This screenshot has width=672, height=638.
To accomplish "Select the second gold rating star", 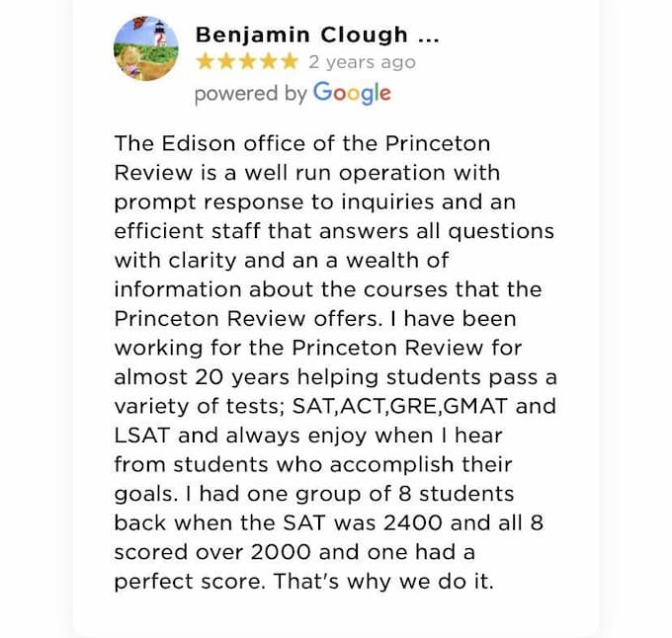I will [x=226, y=62].
